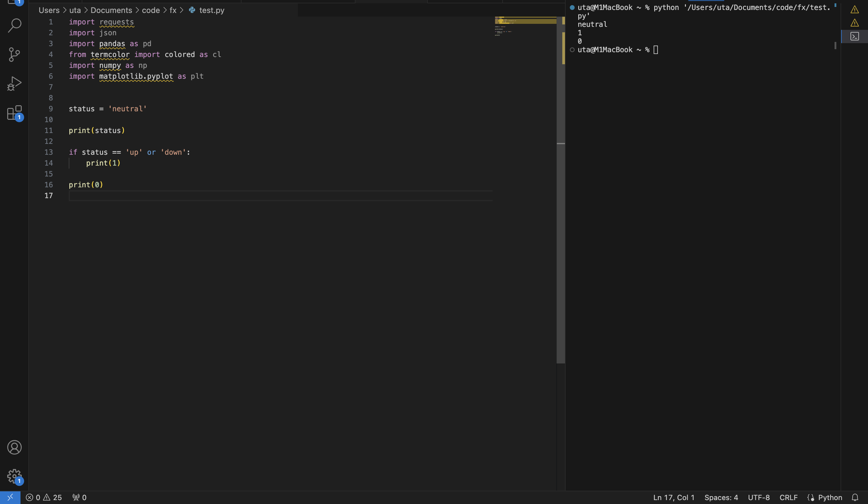
Task: Open the Search view
Action: coord(14,25)
